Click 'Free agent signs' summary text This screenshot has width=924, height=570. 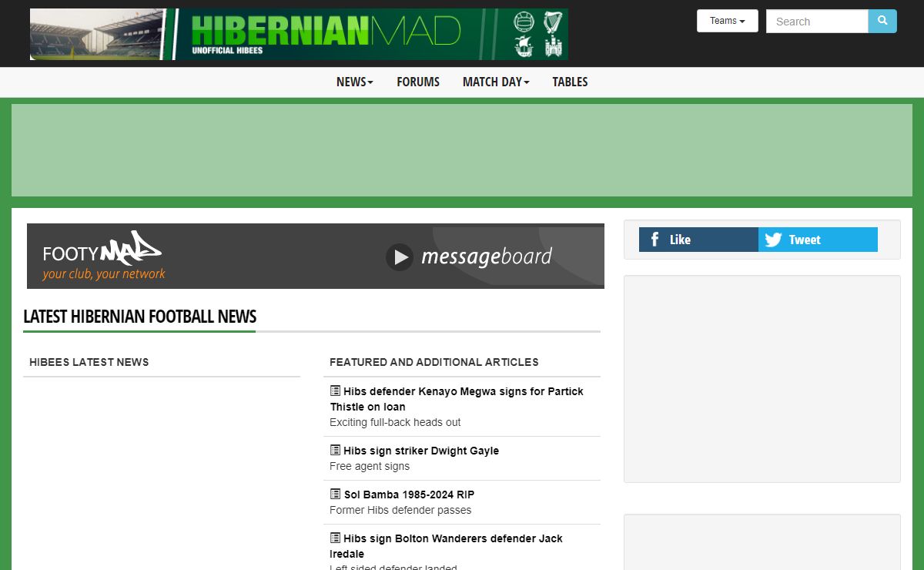(x=370, y=466)
